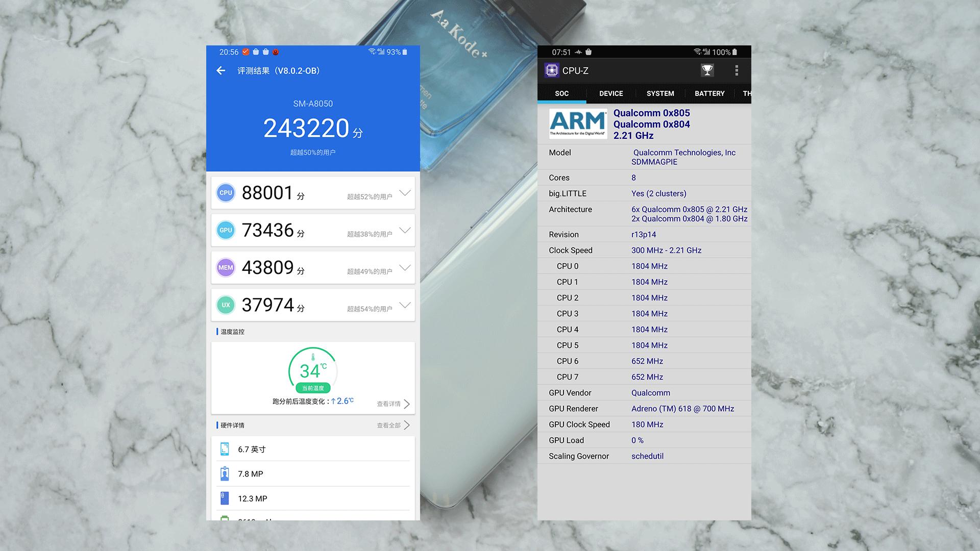Click the GPU Load 0 % value

click(638, 440)
